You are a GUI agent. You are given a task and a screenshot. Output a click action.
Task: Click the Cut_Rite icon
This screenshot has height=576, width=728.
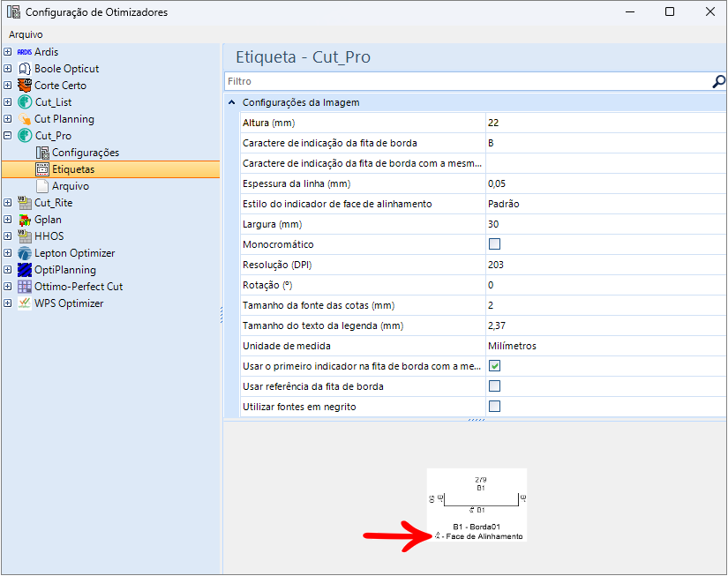[x=25, y=203]
